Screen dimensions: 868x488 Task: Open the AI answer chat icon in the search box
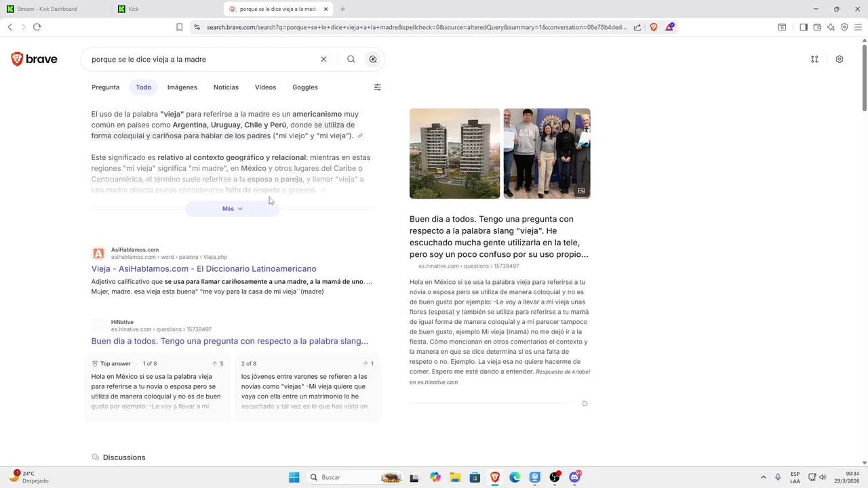pos(373,59)
